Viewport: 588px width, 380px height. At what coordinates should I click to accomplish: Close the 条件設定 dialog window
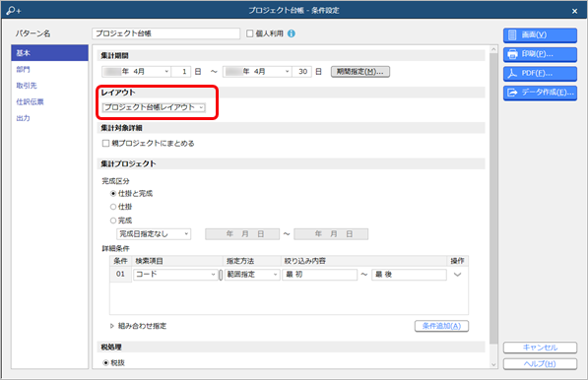[x=574, y=11]
